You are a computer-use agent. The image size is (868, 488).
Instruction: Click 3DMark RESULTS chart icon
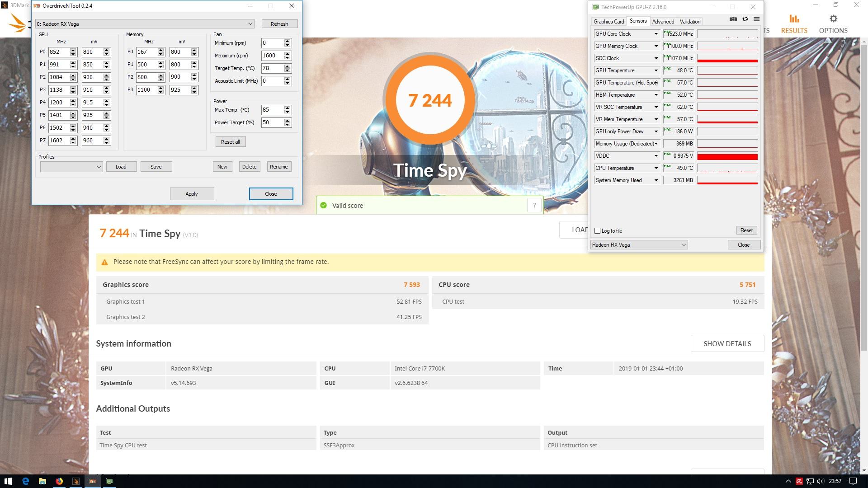coord(794,19)
